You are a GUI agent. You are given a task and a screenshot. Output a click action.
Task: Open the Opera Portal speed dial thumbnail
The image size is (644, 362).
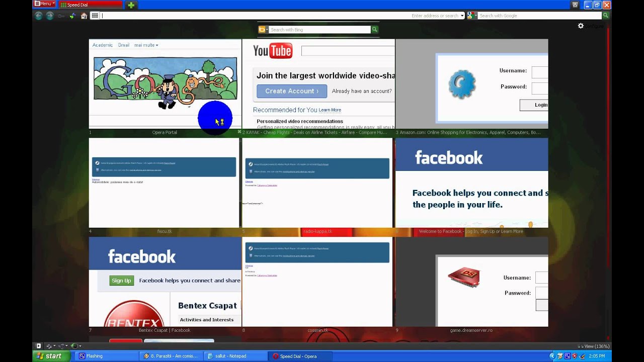pos(165,83)
